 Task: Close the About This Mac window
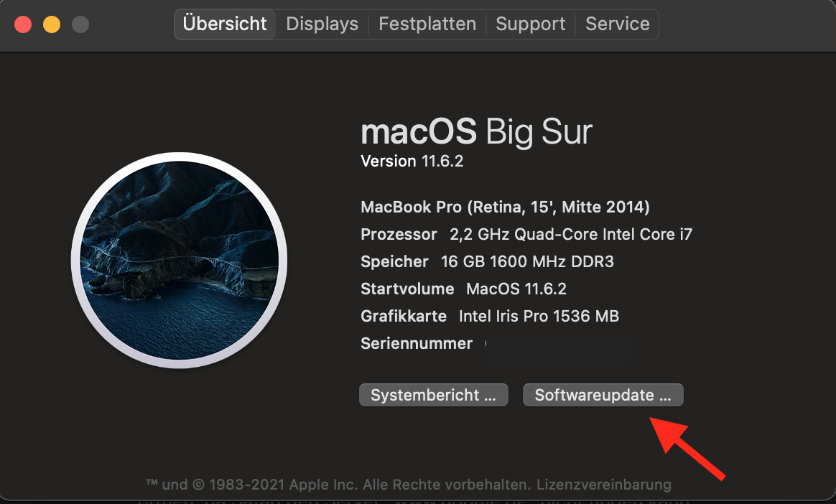(23, 24)
